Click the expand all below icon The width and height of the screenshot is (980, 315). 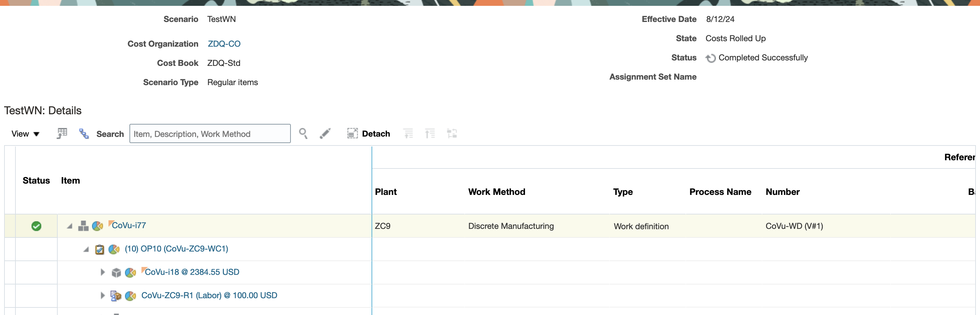pyautogui.click(x=408, y=133)
